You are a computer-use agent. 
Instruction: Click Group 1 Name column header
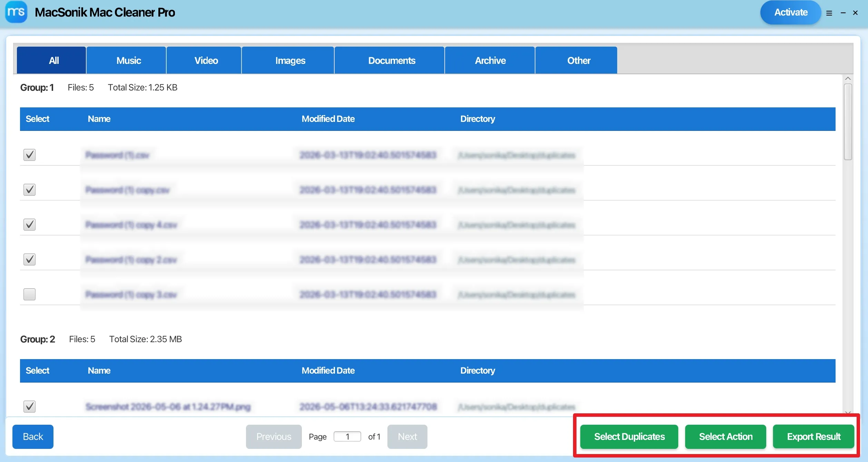coord(99,119)
